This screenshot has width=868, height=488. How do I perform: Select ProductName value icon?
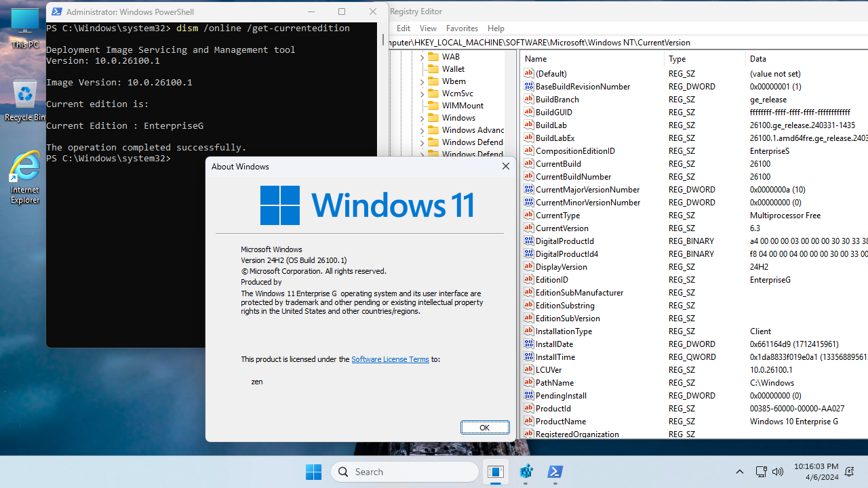coord(529,421)
